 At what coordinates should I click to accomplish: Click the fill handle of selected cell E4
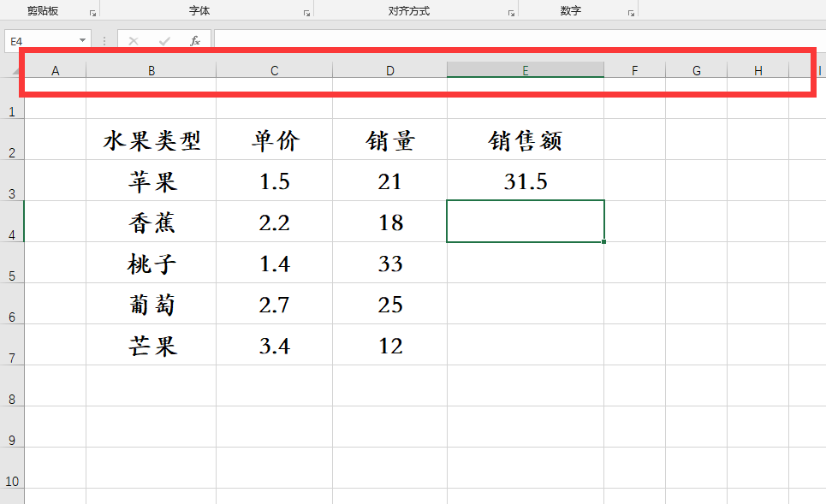[x=603, y=241]
